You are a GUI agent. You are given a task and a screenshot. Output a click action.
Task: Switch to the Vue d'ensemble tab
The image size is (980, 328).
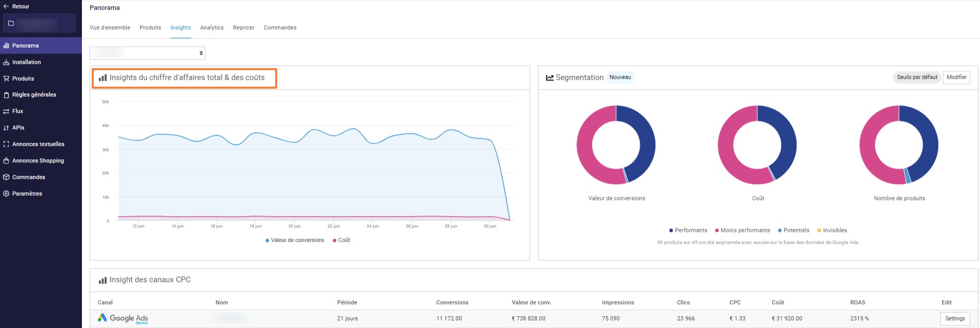coord(110,27)
